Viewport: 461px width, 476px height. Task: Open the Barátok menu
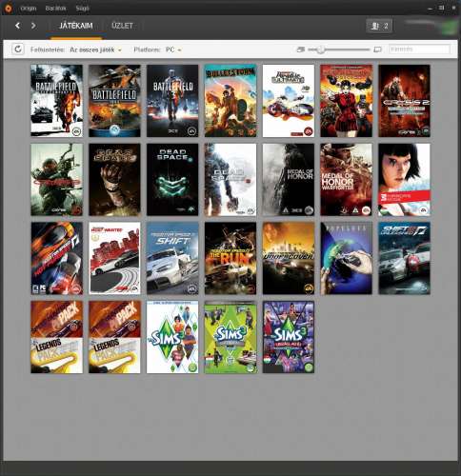click(x=55, y=9)
